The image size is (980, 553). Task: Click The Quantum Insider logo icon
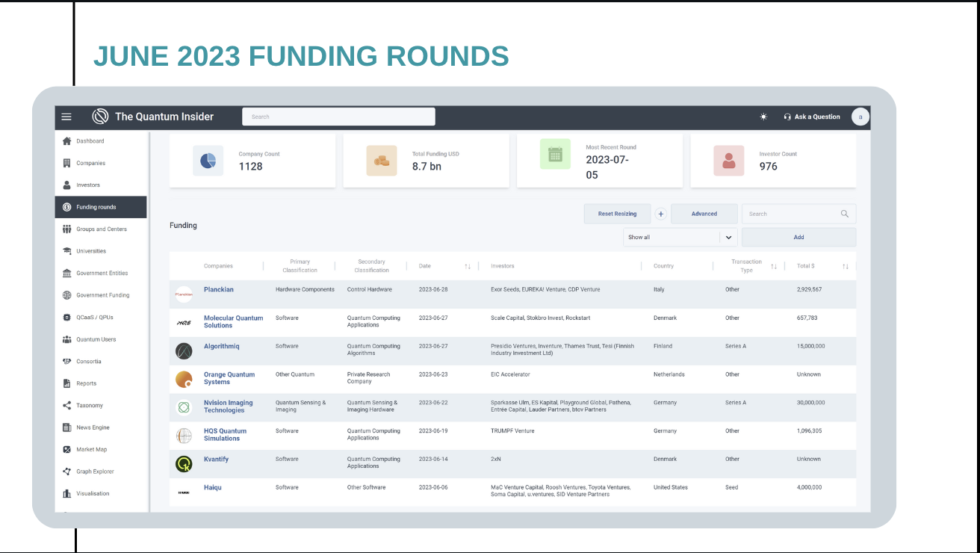coord(100,117)
